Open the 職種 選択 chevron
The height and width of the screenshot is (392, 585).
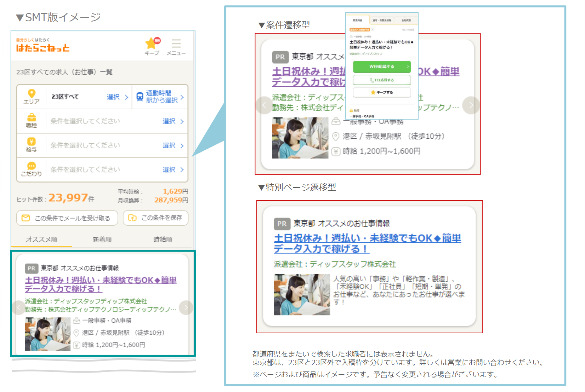coord(182,121)
